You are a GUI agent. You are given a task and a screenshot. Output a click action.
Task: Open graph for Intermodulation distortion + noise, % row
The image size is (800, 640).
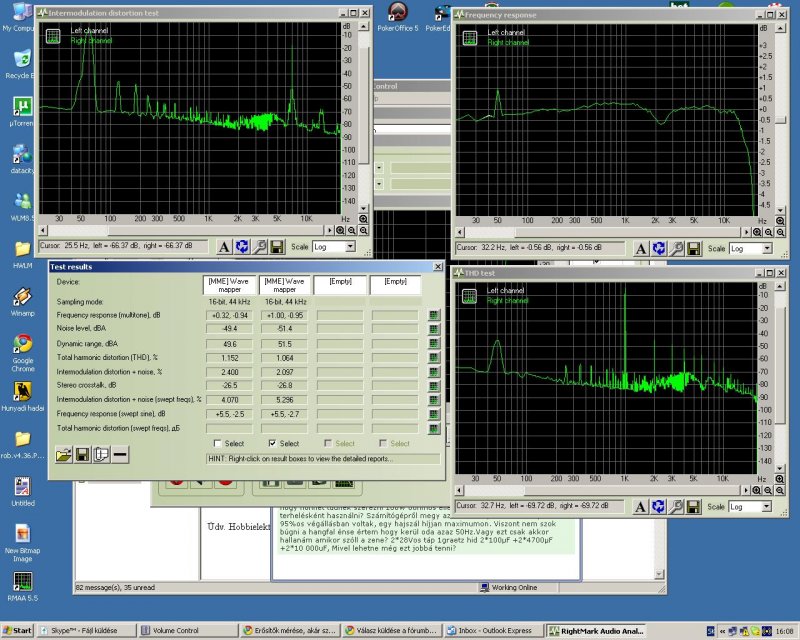pos(434,372)
